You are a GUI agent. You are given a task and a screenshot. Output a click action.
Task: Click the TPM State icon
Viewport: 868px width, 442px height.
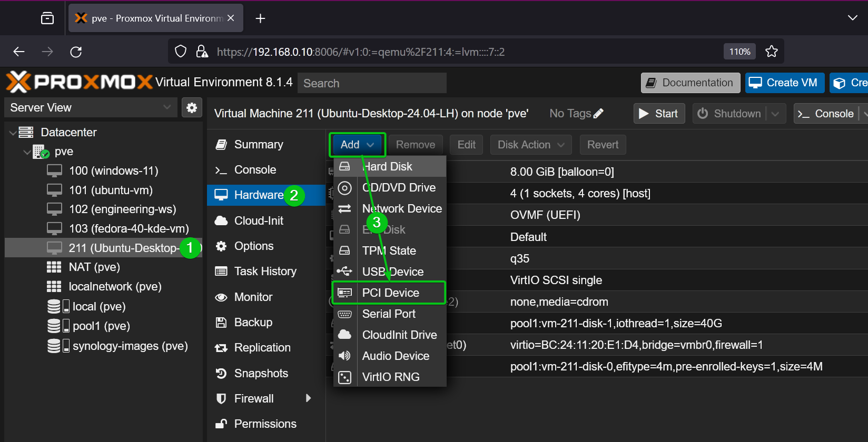pos(344,250)
